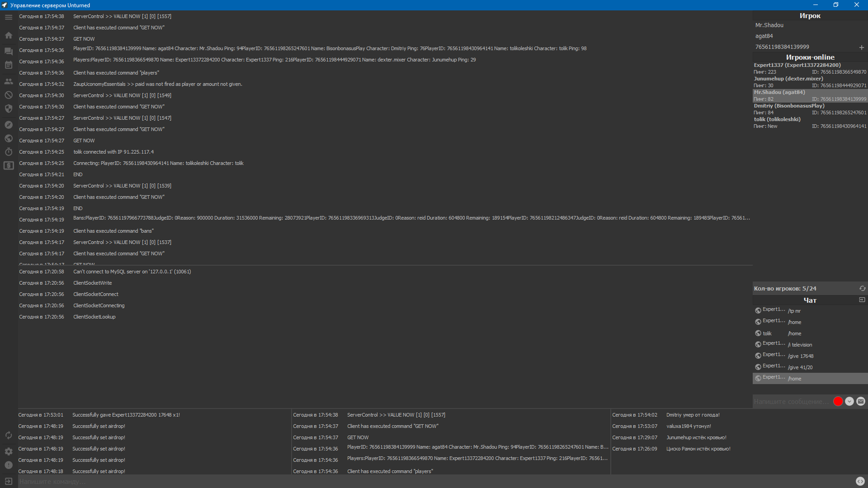
Task: Go to the Home sidebar icon
Action: [x=9, y=35]
